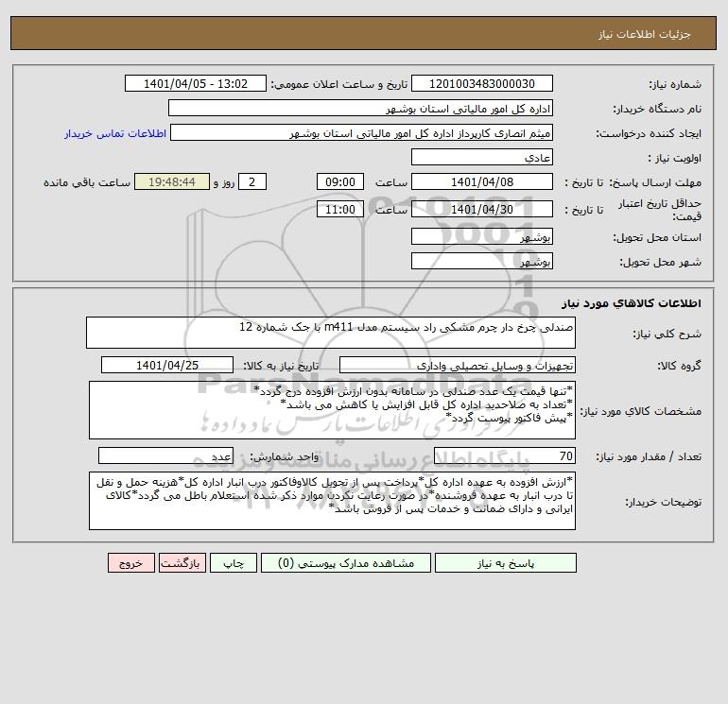Click the general description field about صندلی چرخ دار
The image size is (728, 704).
331,333
